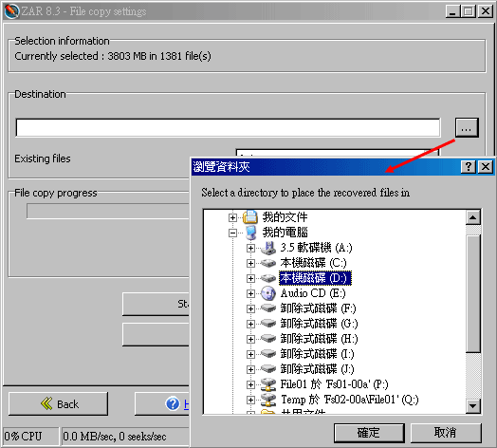Click the My Documents folder icon
The image size is (497, 448).
[250, 217]
